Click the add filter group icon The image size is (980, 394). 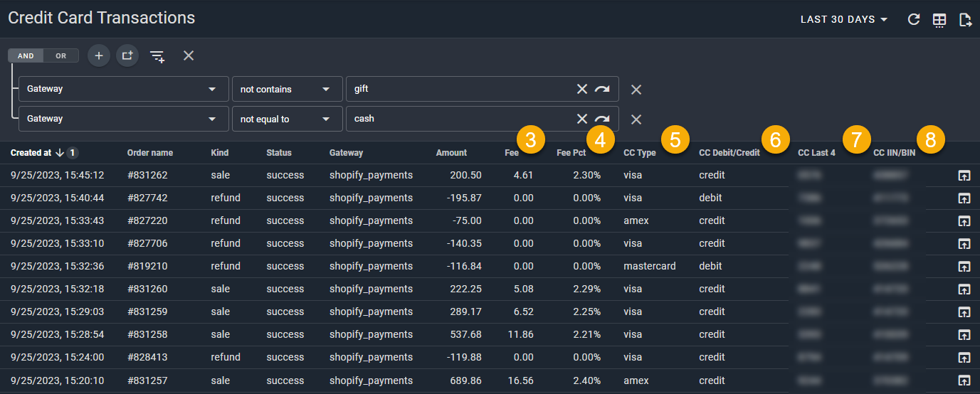pyautogui.click(x=127, y=55)
